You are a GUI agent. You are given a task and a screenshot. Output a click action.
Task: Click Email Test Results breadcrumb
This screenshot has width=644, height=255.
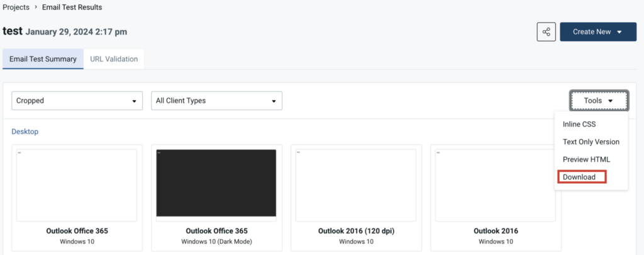coord(72,8)
